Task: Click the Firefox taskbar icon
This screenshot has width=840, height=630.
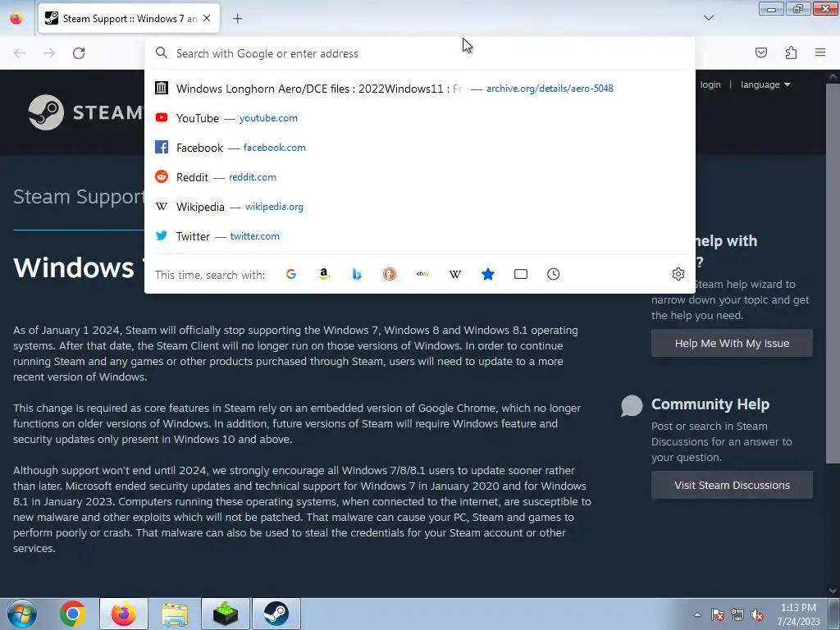Action: point(124,614)
